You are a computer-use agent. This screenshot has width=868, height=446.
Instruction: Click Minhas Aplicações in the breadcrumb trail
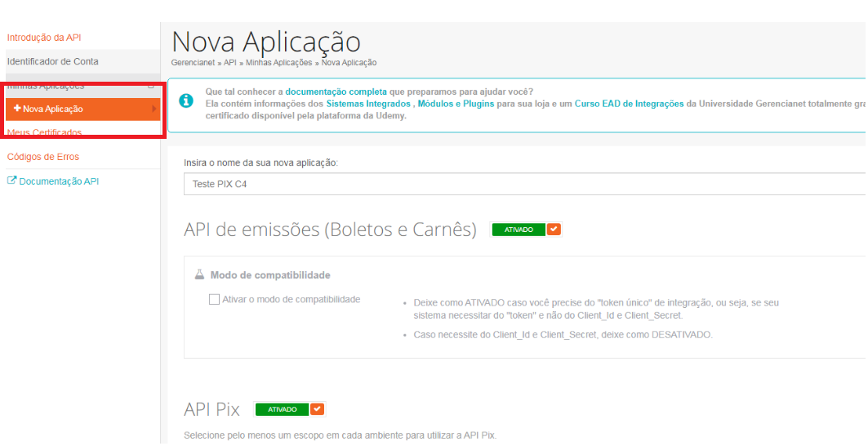point(278,63)
